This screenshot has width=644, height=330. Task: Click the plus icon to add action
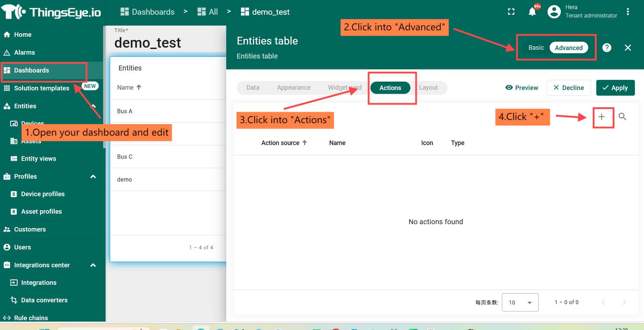click(x=602, y=117)
